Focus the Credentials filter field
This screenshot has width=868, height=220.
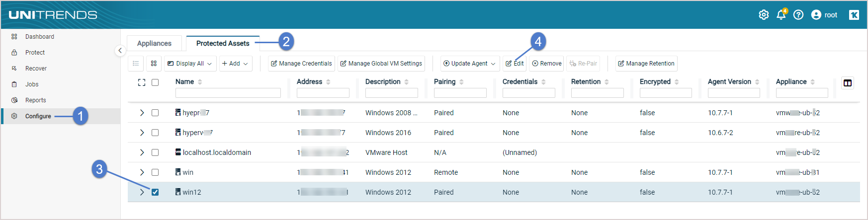click(x=528, y=93)
